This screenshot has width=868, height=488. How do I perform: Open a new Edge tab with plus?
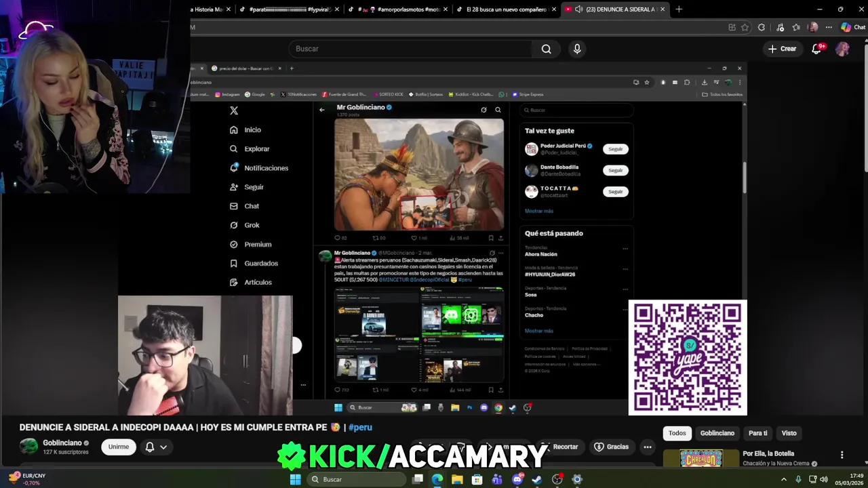point(679,9)
